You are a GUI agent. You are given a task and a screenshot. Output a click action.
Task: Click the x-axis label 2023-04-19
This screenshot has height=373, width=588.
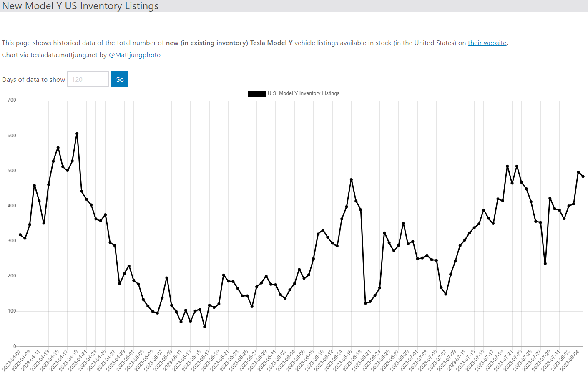(x=68, y=360)
